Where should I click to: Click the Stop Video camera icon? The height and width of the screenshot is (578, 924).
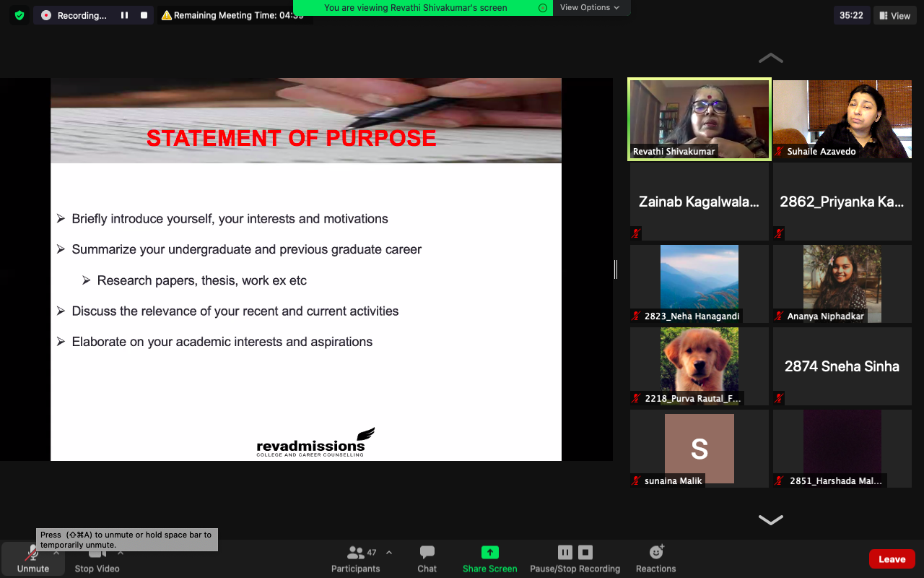(97, 551)
